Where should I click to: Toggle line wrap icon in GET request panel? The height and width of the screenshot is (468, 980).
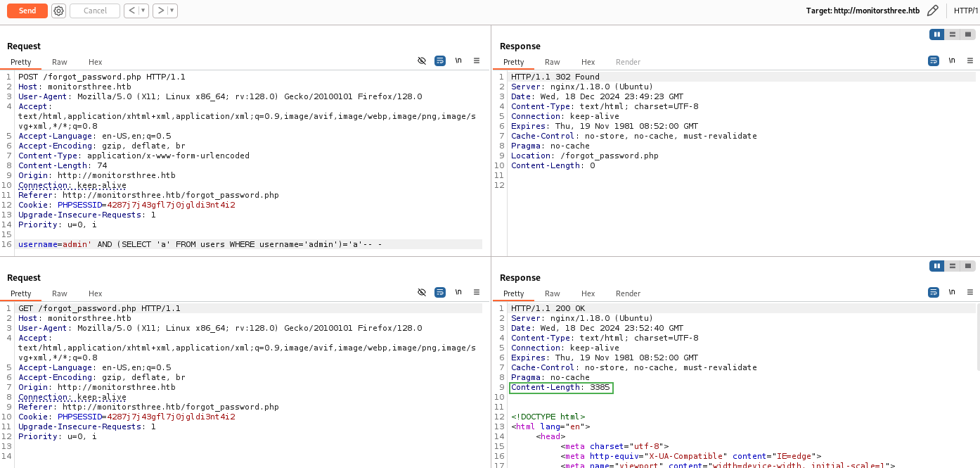tap(440, 293)
